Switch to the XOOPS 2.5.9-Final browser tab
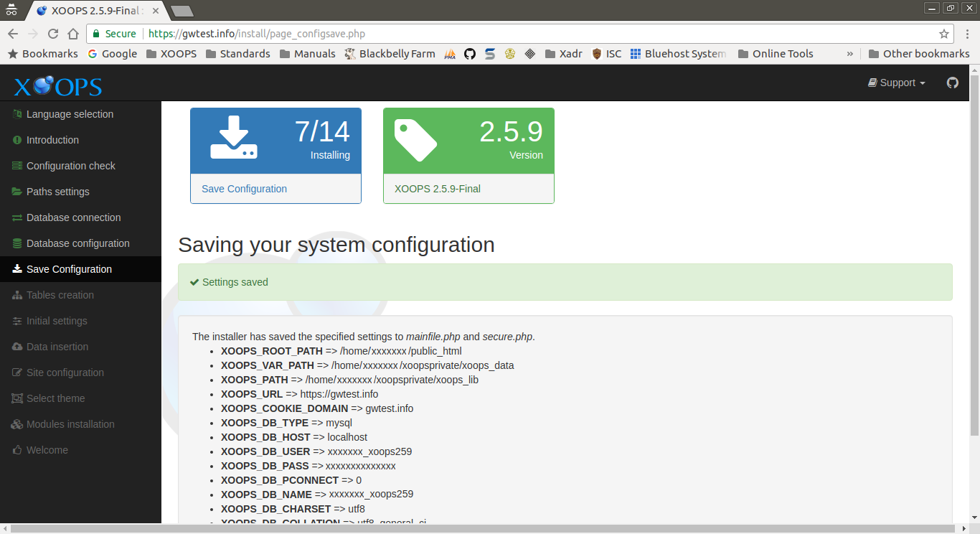This screenshot has width=980, height=534. click(86, 11)
